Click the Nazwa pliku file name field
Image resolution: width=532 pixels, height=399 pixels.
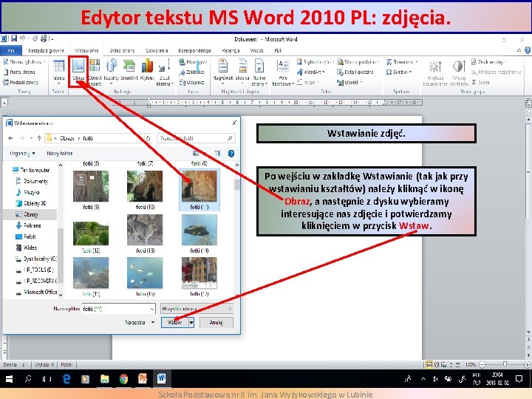119,309
